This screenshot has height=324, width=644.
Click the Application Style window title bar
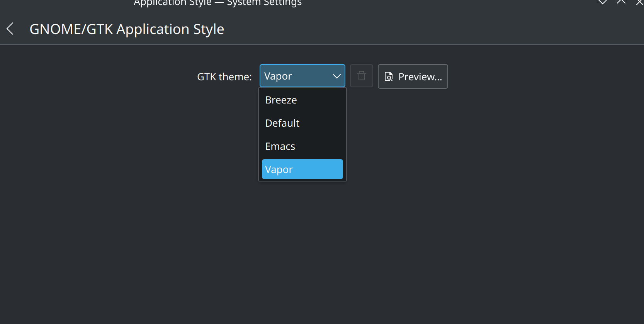pyautogui.click(x=217, y=3)
